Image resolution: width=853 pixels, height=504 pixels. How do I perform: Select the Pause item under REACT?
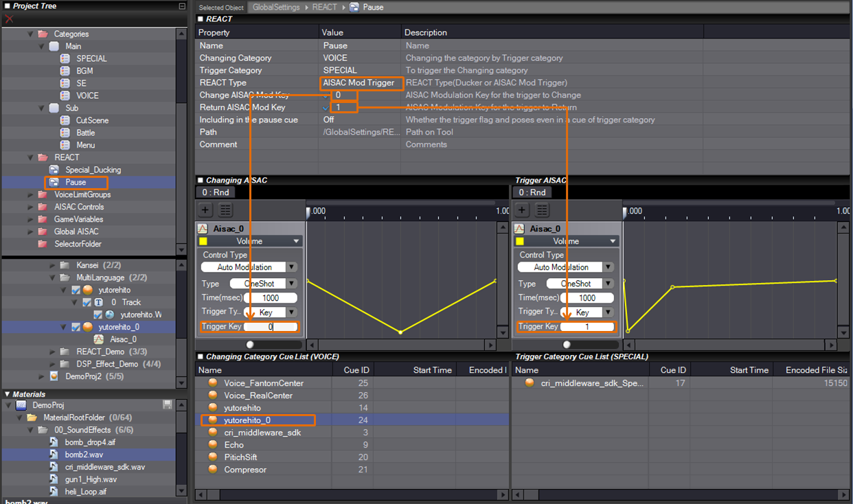point(76,182)
